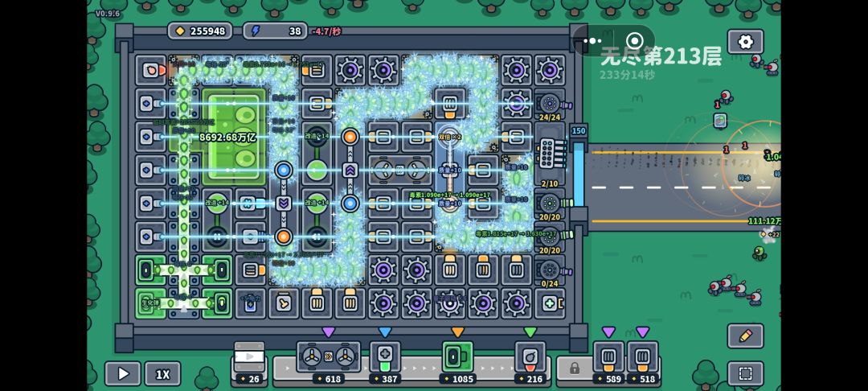
Task: Activate the dashed selection-box tool
Action: pyautogui.click(x=745, y=373)
